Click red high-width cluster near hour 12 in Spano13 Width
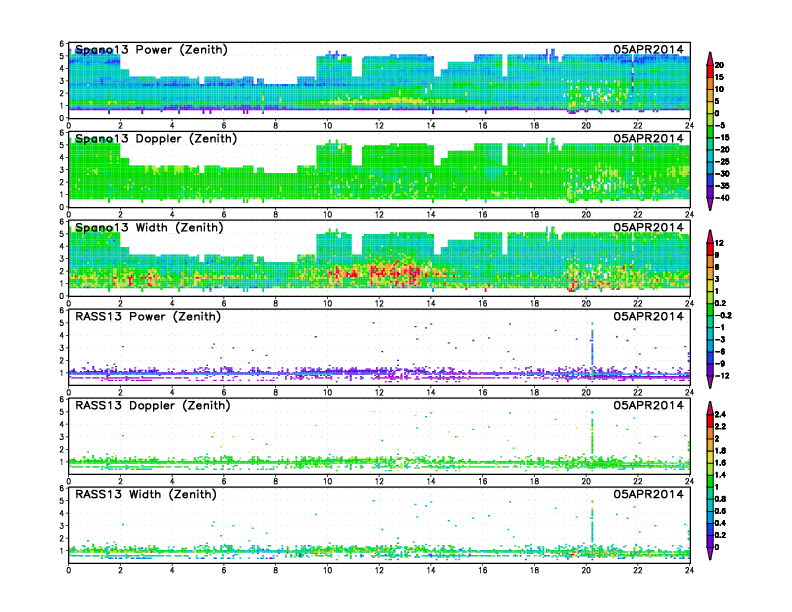Screen dimensions: 792x612 [394, 274]
